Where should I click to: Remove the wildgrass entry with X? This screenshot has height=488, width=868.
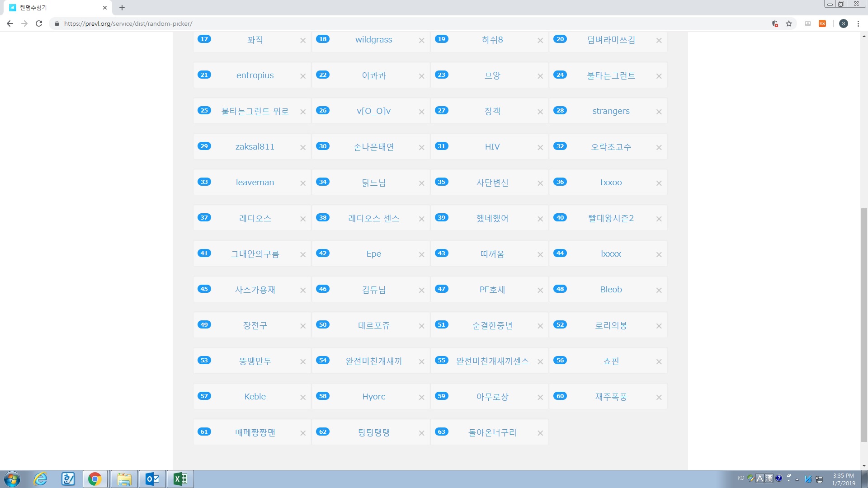[x=421, y=41]
